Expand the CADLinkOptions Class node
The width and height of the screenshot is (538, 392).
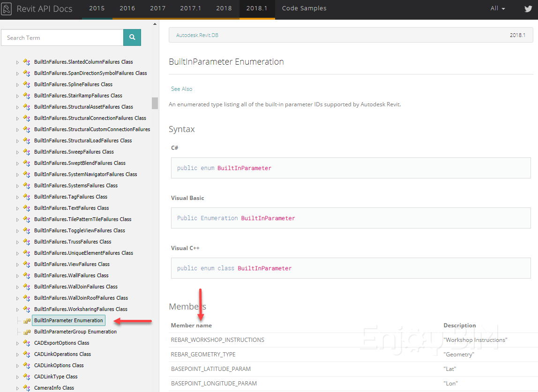[17, 366]
